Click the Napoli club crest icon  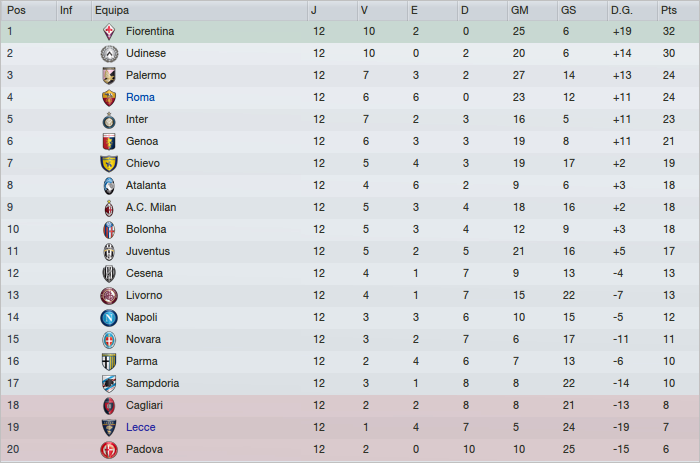109,317
